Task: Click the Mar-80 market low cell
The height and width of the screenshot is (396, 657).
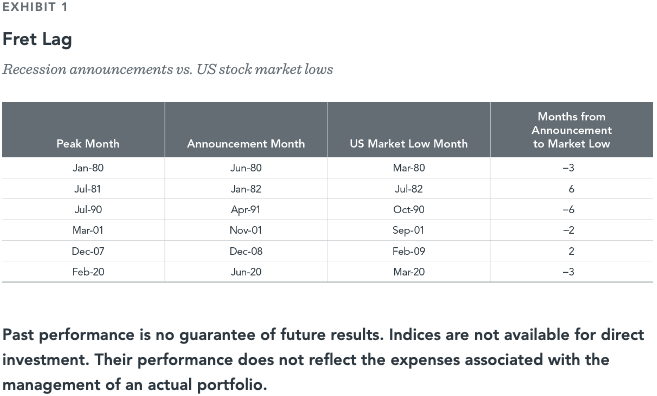Action: click(409, 168)
